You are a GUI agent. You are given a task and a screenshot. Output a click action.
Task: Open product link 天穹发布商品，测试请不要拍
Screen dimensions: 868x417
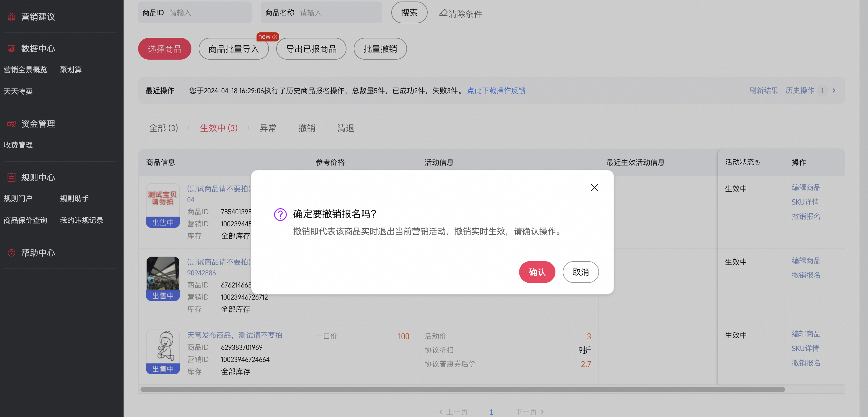coord(234,335)
